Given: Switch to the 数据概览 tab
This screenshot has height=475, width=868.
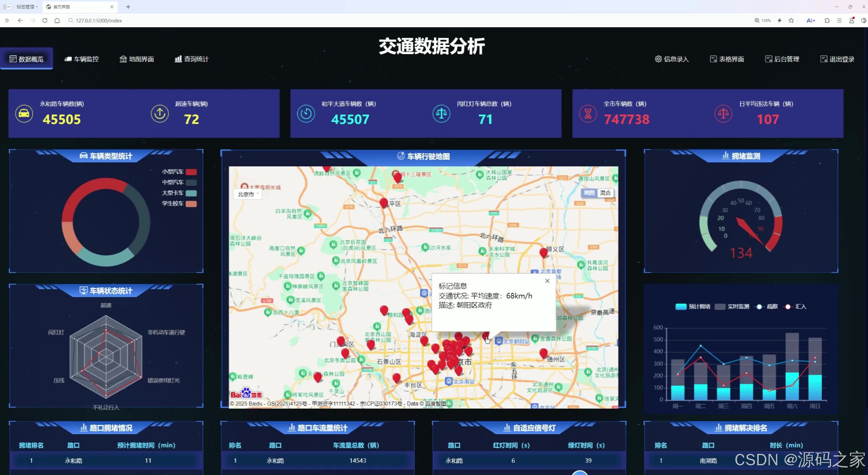Looking at the screenshot, I should click(x=26, y=58).
